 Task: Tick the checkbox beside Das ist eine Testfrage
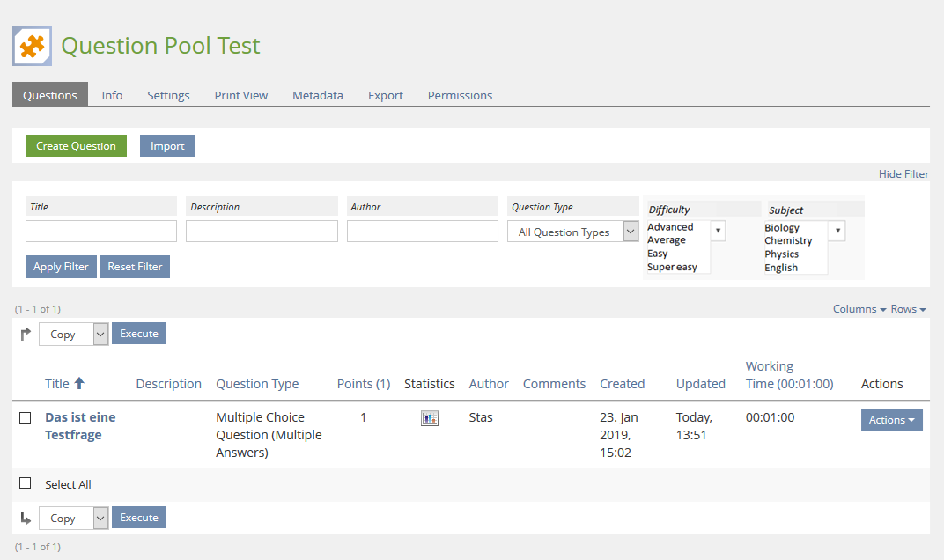point(26,418)
